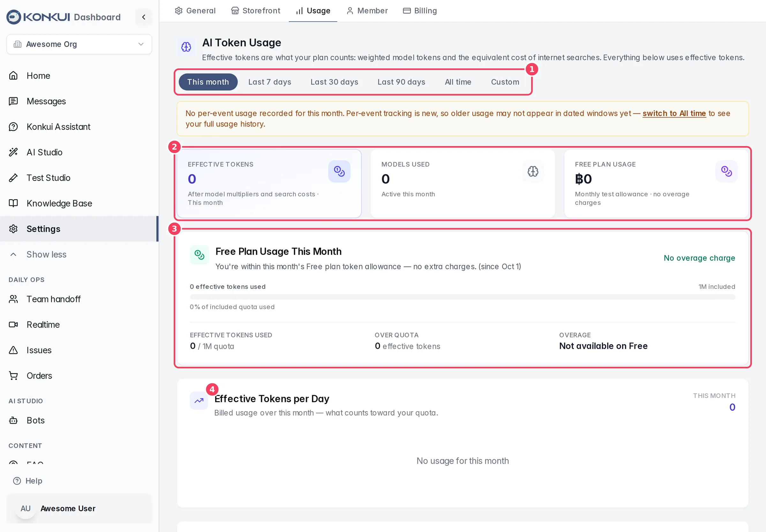Viewport: 766px width, 532px height.
Task: Select the Last 7 days range
Action: click(x=270, y=82)
